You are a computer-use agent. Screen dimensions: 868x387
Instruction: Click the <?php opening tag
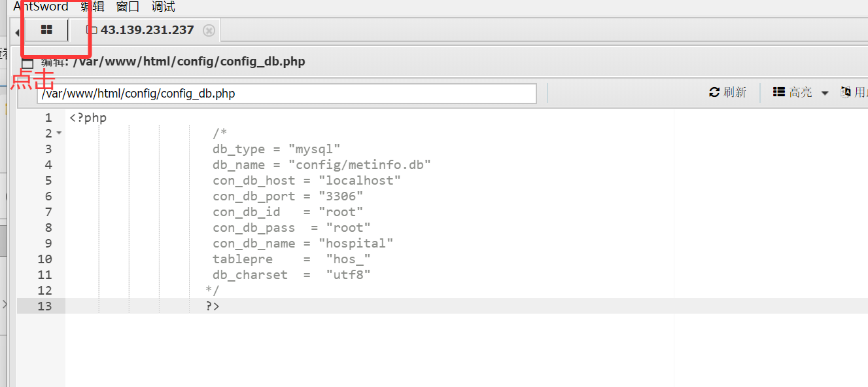[x=88, y=118]
